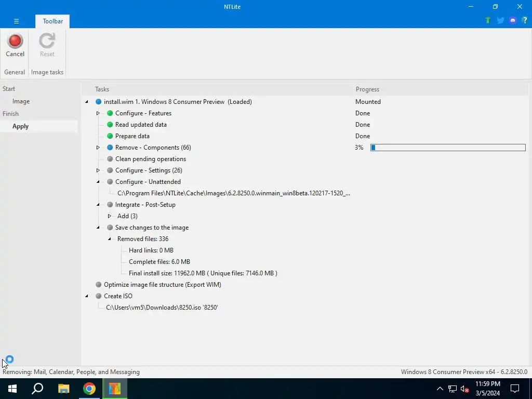Viewport: 532px width, 399px height.
Task: Expand Configure - Settings (26) node
Action: tap(98, 170)
